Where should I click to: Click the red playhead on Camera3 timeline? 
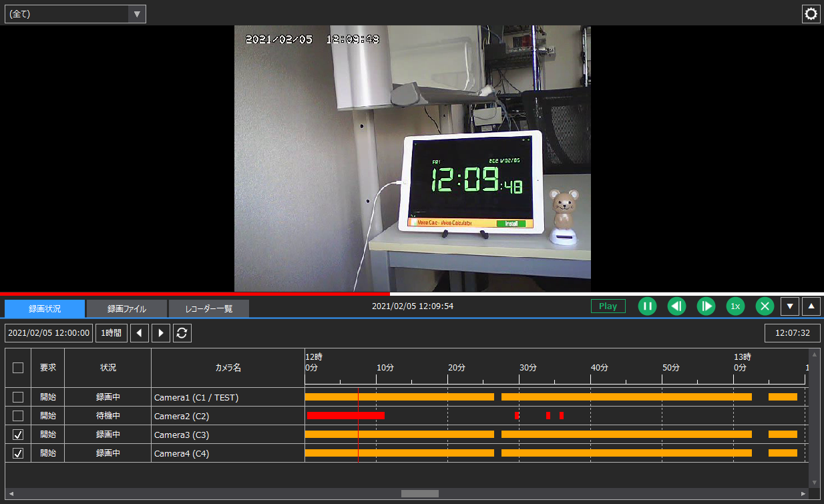(359, 435)
